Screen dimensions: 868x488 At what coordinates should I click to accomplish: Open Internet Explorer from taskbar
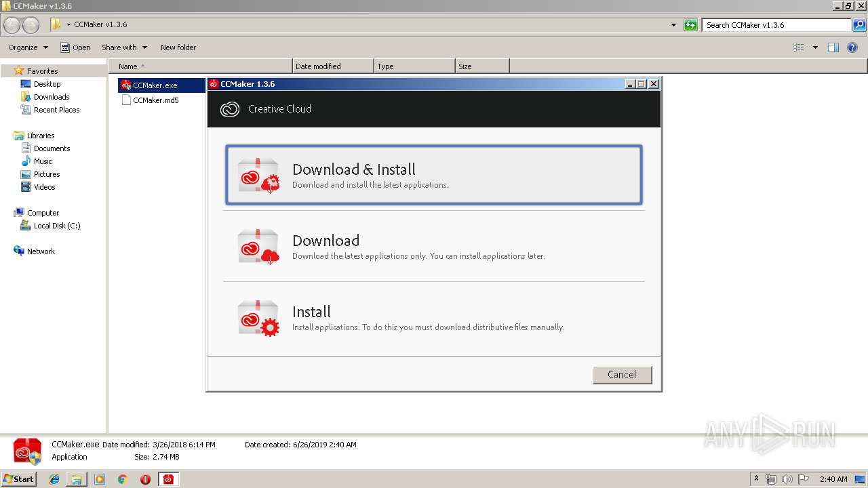(x=54, y=479)
